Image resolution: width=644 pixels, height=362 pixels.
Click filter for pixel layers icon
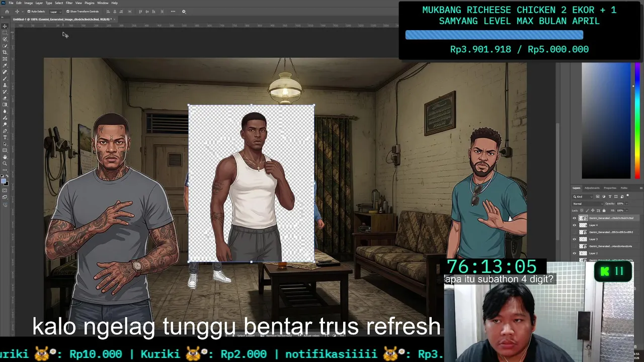(598, 197)
